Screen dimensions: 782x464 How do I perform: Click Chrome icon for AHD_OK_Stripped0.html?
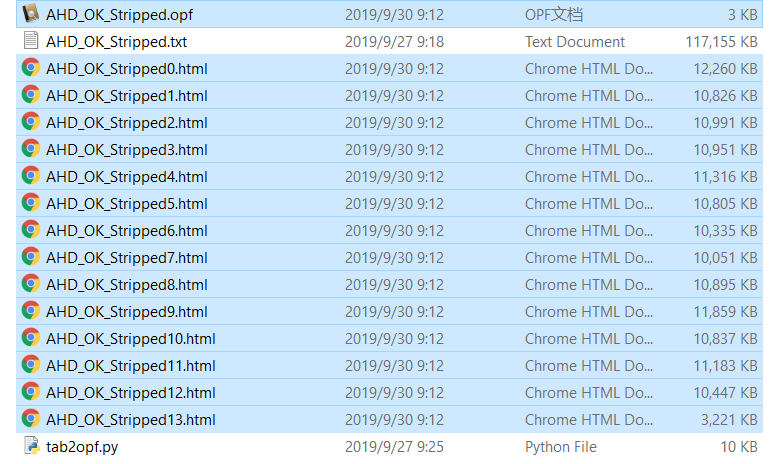(x=30, y=68)
